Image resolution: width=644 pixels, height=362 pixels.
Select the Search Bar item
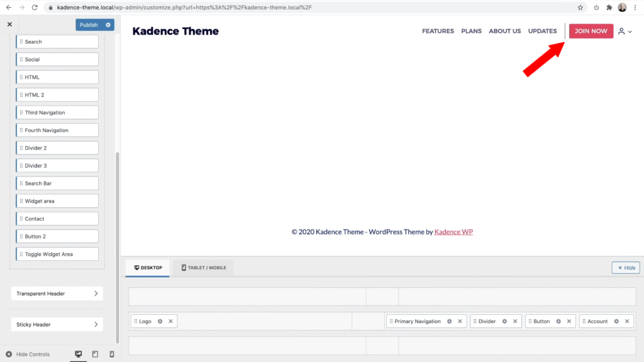click(57, 184)
